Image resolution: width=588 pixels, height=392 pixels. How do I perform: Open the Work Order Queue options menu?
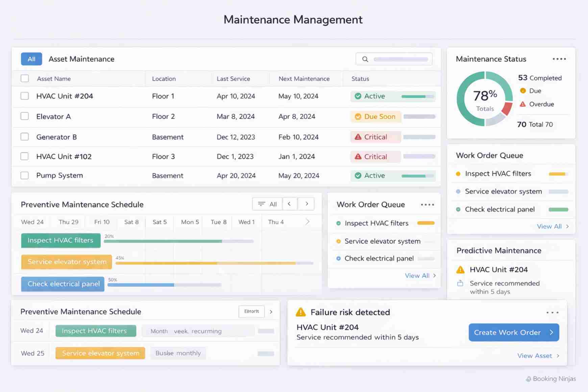tap(427, 204)
